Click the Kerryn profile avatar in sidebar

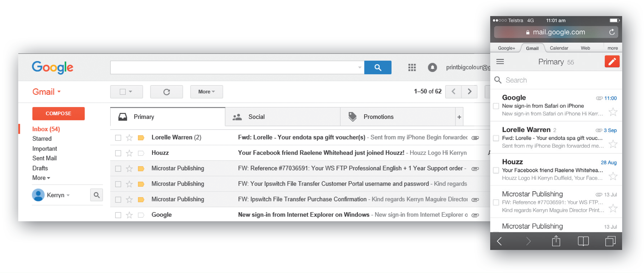pyautogui.click(x=38, y=195)
